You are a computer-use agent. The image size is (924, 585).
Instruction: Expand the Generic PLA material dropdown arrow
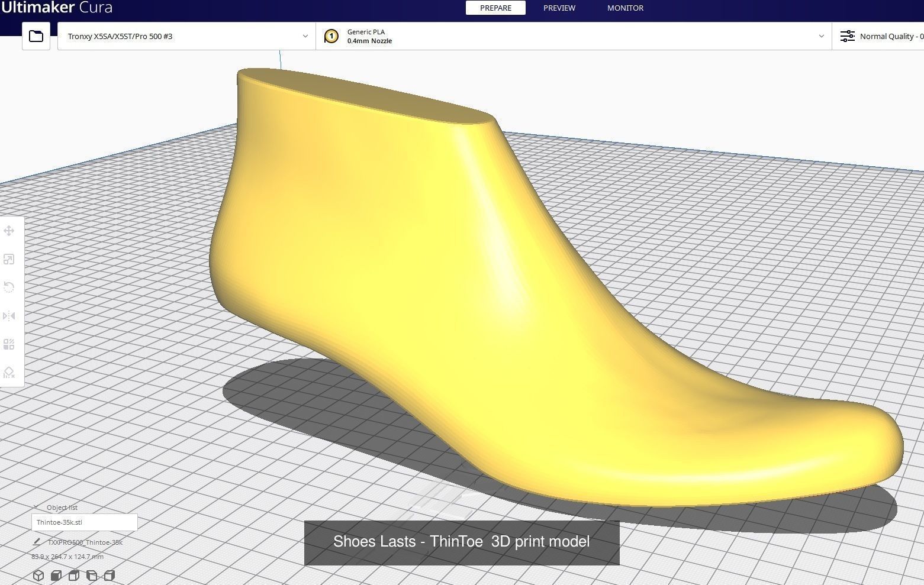pos(821,36)
